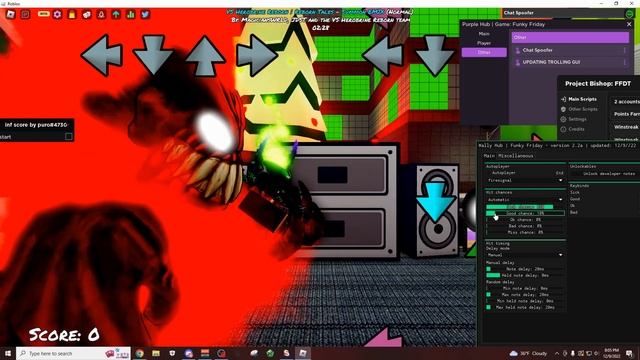Open options menu for UPDATING TROLLING GUI row

pos(624,62)
